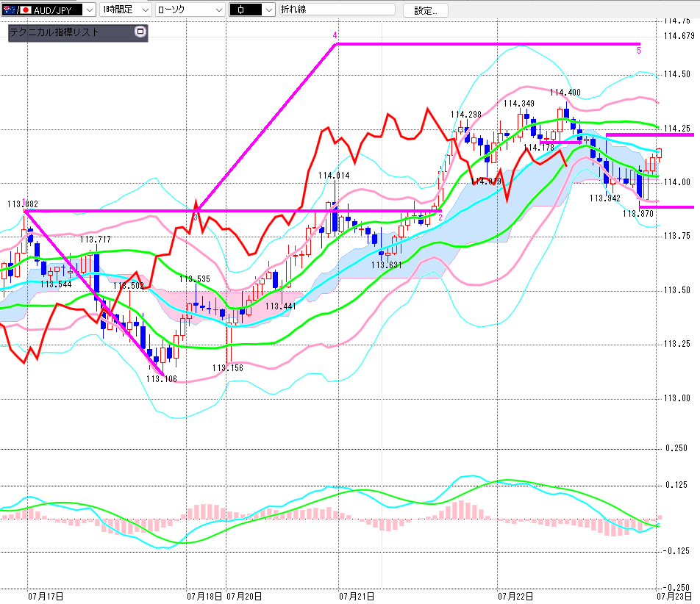Expand the 1時間足 timeframe dropdown
Screen dimensions: 700x604
click(126, 10)
